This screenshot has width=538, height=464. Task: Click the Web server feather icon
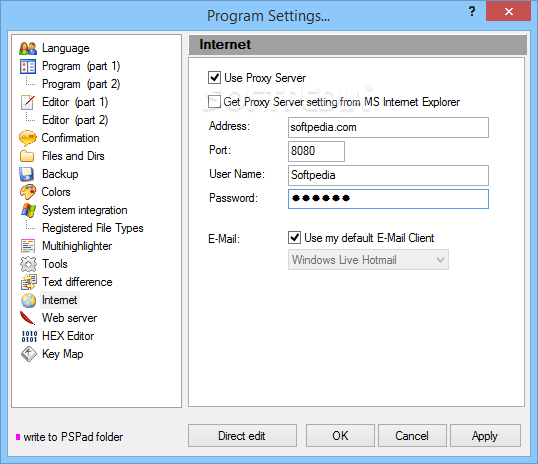click(x=27, y=318)
